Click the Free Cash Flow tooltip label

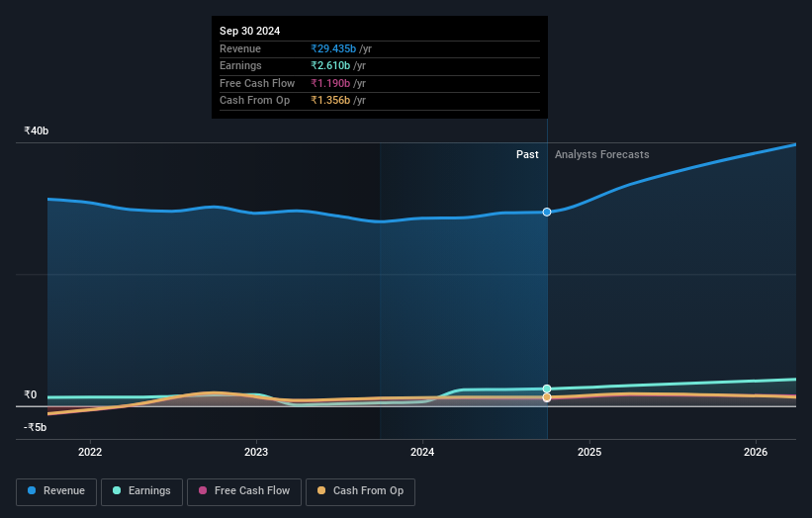(x=257, y=83)
